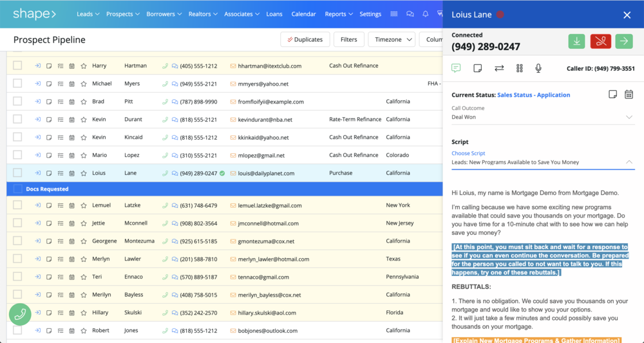Image resolution: width=644 pixels, height=343 pixels.
Task: Tick the checkbox for Mario Lopez
Action: (x=17, y=155)
